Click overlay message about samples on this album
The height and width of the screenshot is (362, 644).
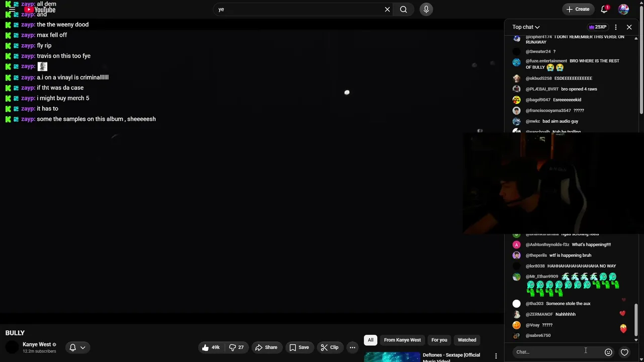(96, 119)
